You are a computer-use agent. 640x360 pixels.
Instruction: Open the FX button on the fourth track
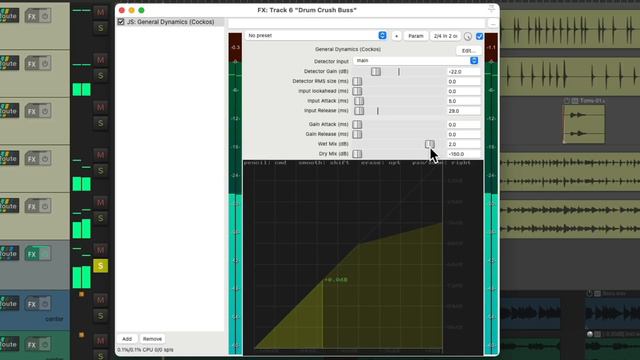click(x=31, y=159)
